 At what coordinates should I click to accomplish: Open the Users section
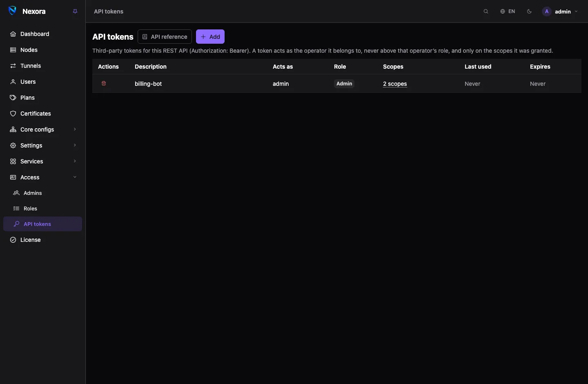42,82
